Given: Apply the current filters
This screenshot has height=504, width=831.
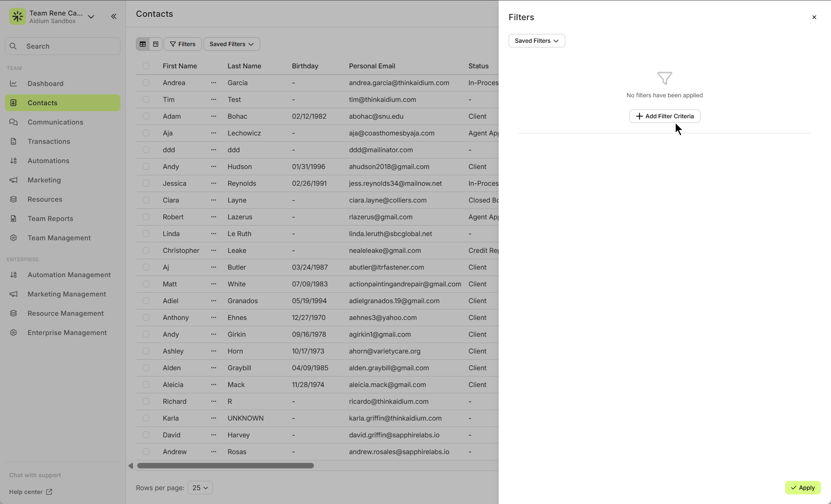Looking at the screenshot, I should (x=802, y=488).
